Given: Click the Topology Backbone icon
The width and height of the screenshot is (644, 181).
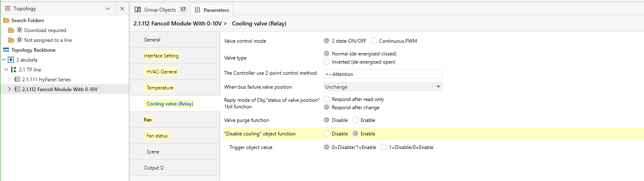Looking at the screenshot, I should (x=6, y=50).
